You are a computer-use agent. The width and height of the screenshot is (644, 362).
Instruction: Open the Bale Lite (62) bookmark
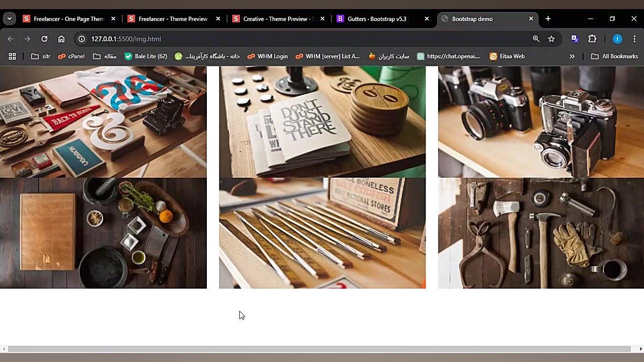point(146,56)
